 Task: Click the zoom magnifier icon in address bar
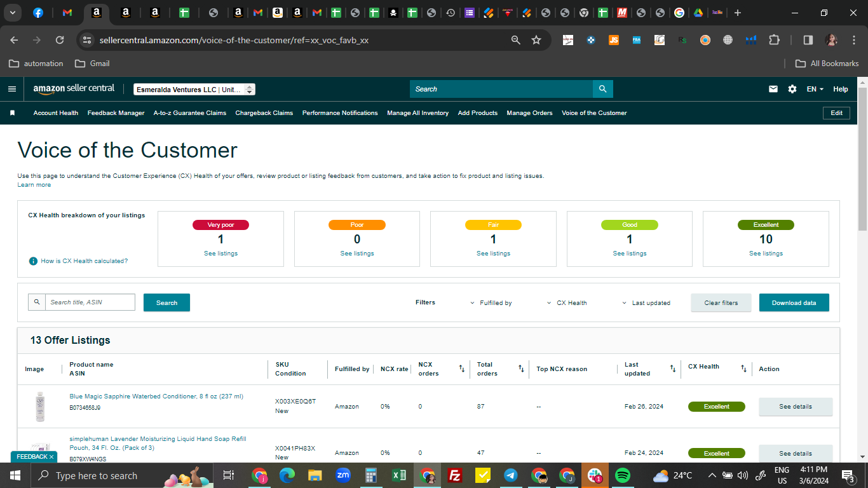click(x=516, y=40)
